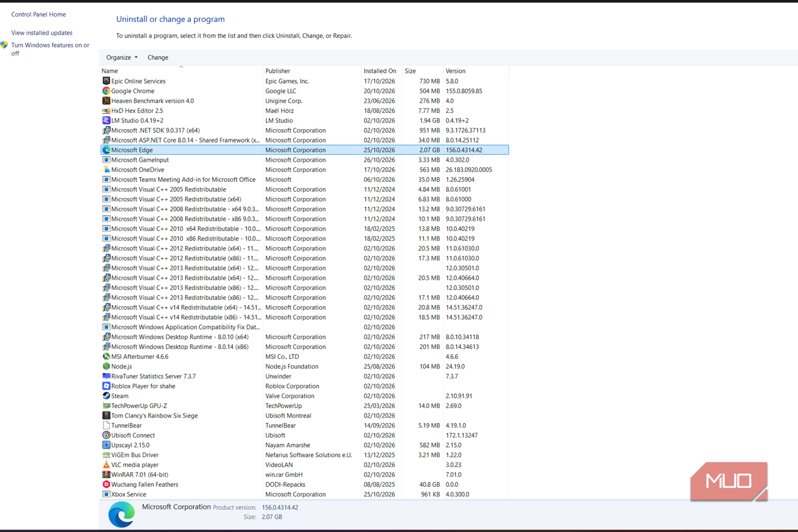798x532 pixels.
Task: Select RivaTuner Statistics Server 7.3.7
Action: [x=305, y=376]
